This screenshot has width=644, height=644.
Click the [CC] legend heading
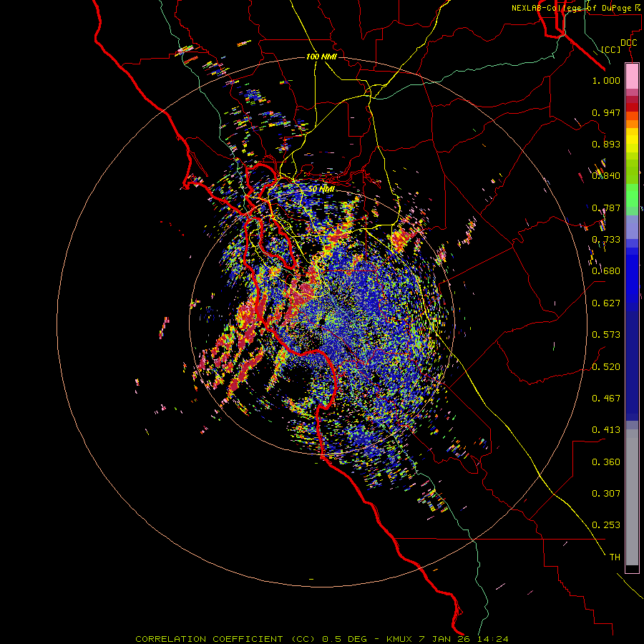click(611, 49)
